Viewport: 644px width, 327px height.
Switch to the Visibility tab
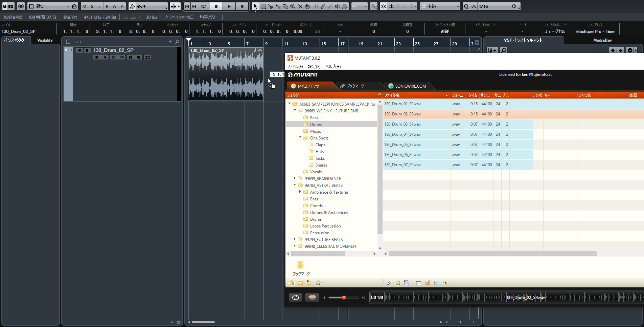(45, 40)
